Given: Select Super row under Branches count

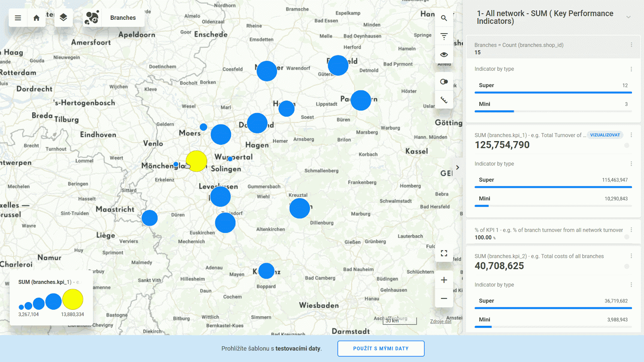Looking at the screenshot, I should (x=553, y=86).
